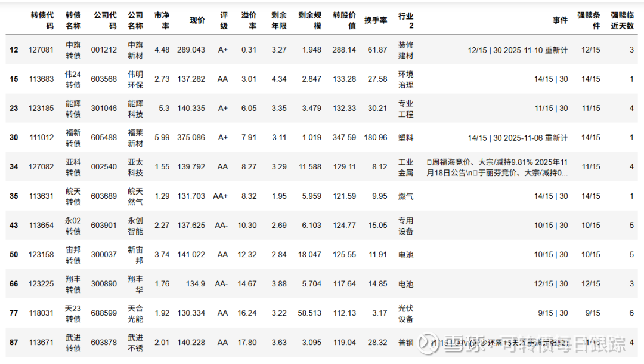The width and height of the screenshot is (644, 364).
Task: Click price value 134.9
Action: click(196, 284)
